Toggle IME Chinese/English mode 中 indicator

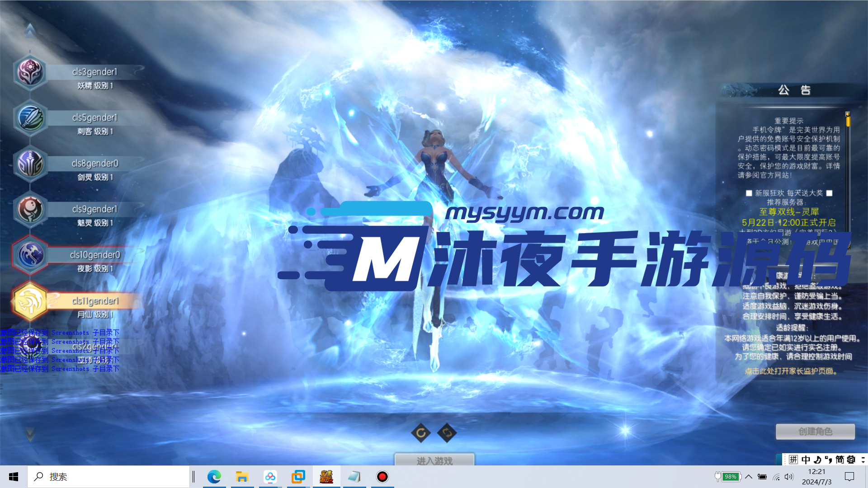tap(806, 460)
